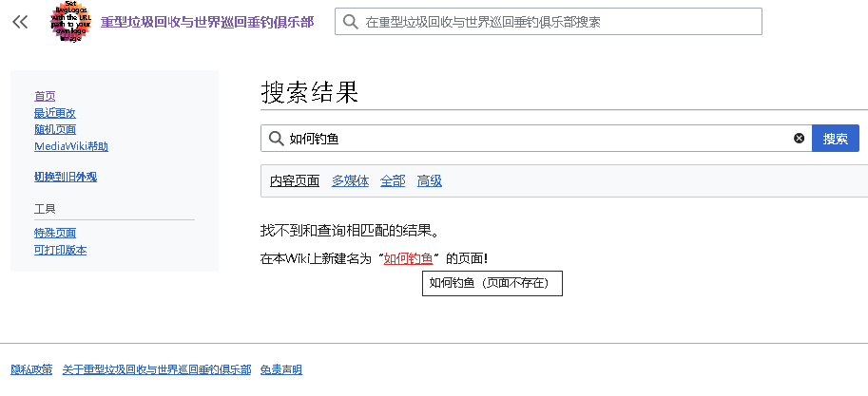Expand the 高级 search options

tap(430, 180)
